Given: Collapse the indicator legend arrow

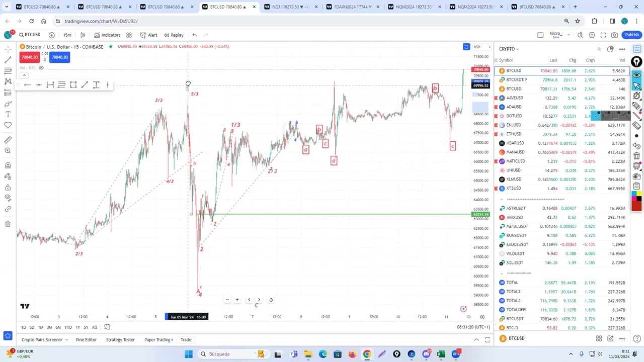Looking at the screenshot, I should tap(24, 75).
